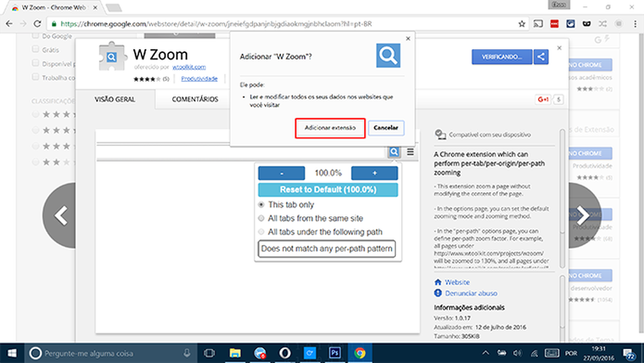Screen dimensions: 644x363
Task: Click the Chrome taskbar icon
Action: point(360,353)
